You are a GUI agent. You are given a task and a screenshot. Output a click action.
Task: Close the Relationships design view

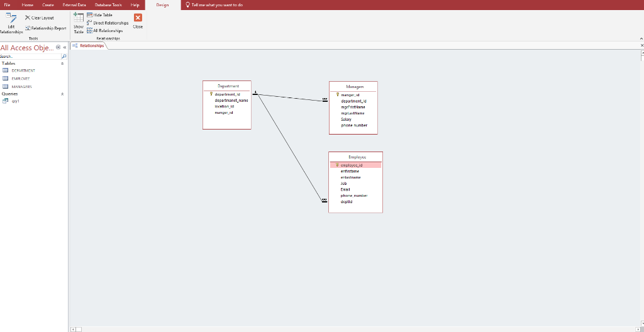[138, 21]
